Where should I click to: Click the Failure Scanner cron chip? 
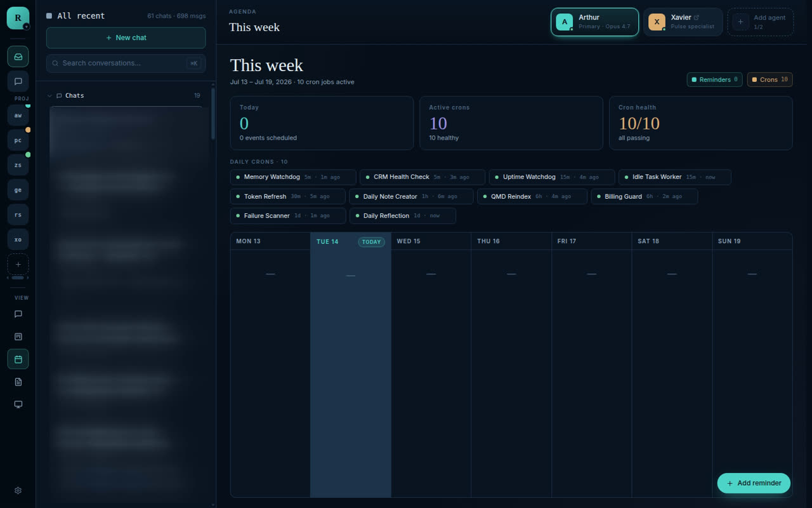pyautogui.click(x=288, y=216)
